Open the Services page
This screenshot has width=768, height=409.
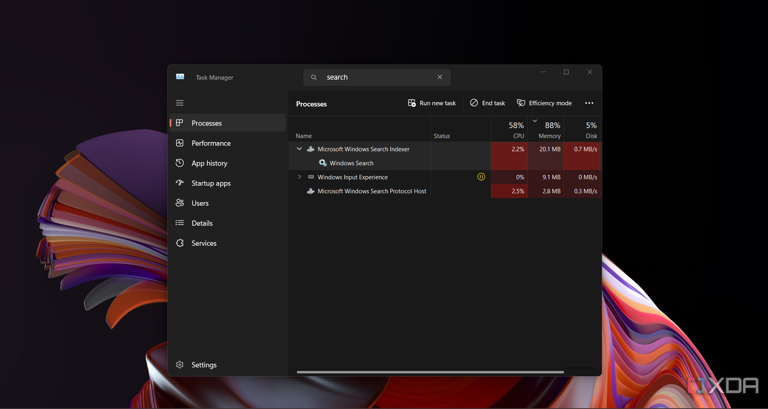[x=228, y=243]
